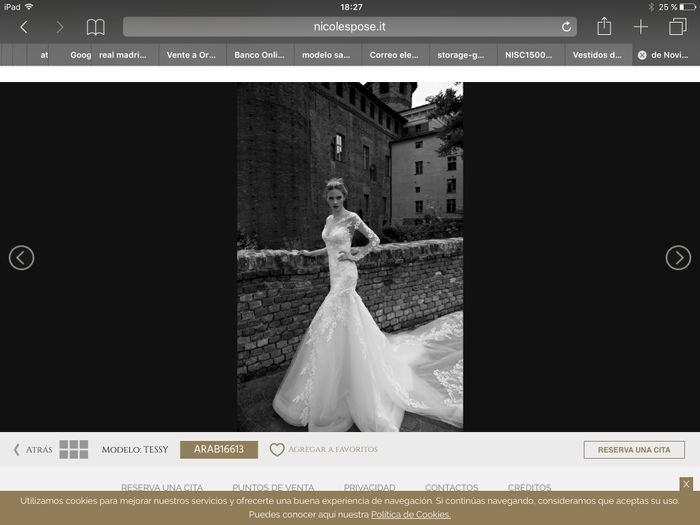Go back with Atrás link
This screenshot has width=700, height=525.
point(33,450)
